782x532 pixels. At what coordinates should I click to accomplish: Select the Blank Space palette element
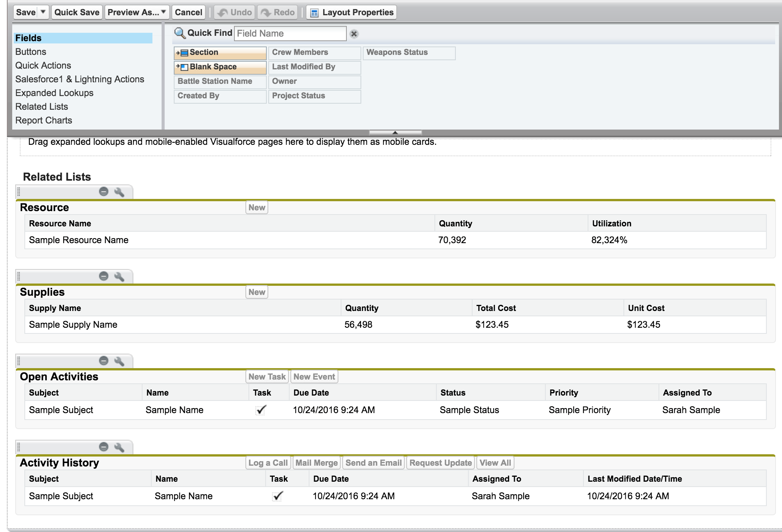click(220, 67)
